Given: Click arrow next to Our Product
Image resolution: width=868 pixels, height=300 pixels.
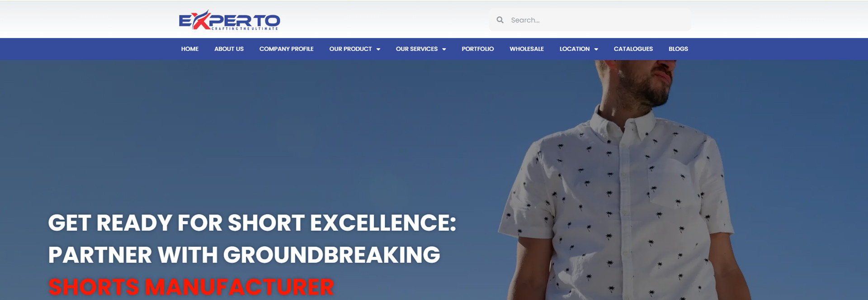Looking at the screenshot, I should tap(378, 49).
